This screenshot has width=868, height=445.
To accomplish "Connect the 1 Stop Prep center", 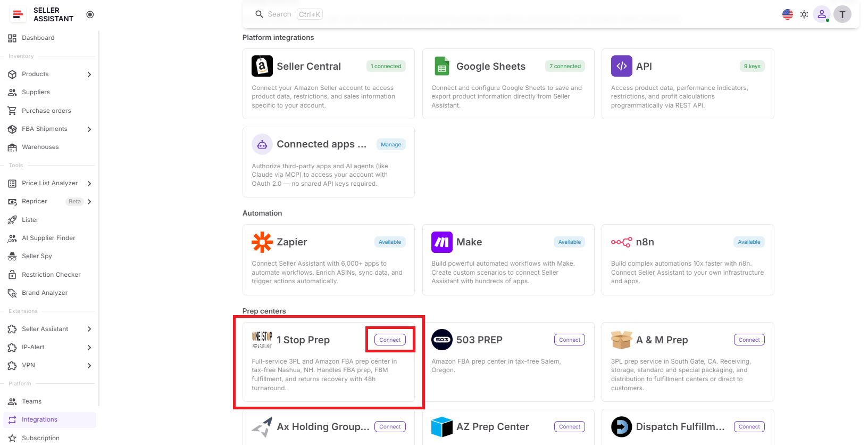I will 390,340.
